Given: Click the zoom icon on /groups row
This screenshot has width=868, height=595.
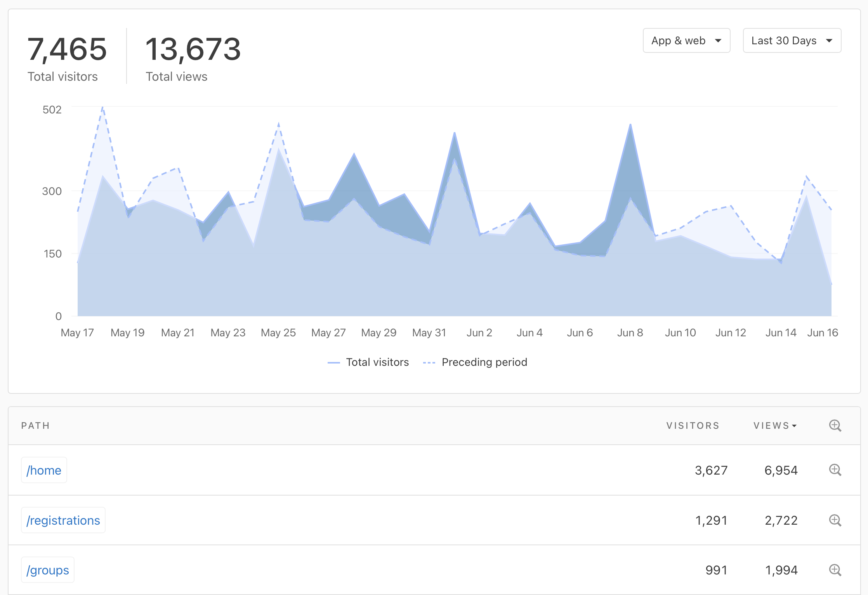Looking at the screenshot, I should click(x=835, y=570).
